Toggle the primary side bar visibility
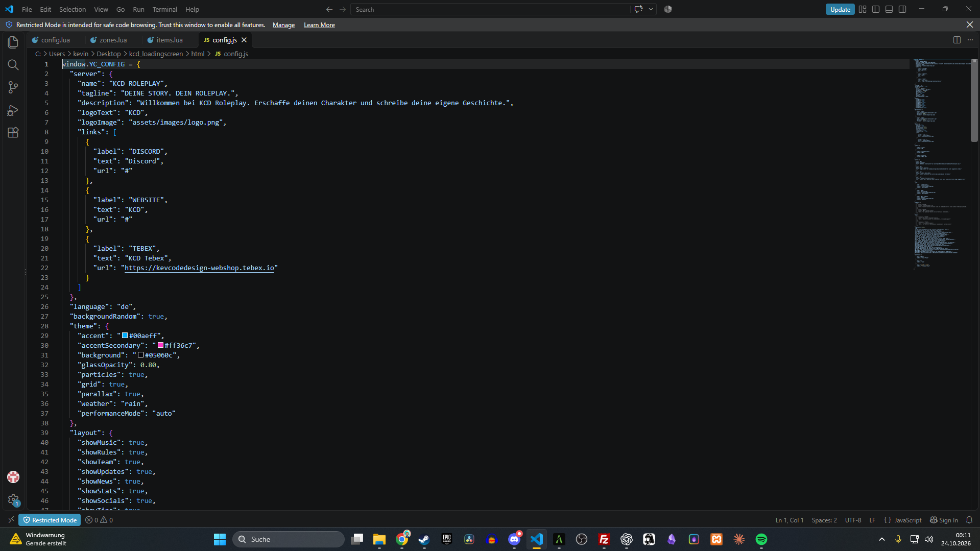This screenshot has height=551, width=980. pyautogui.click(x=876, y=9)
